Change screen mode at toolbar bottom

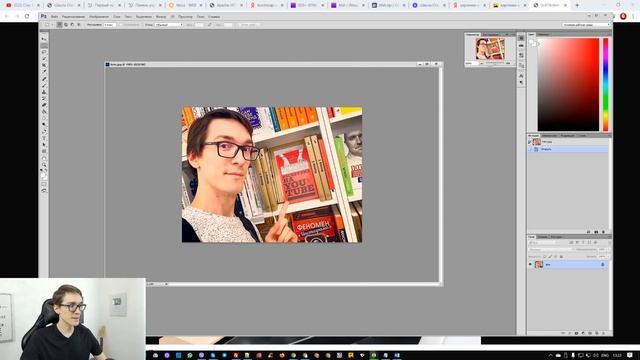(44, 191)
